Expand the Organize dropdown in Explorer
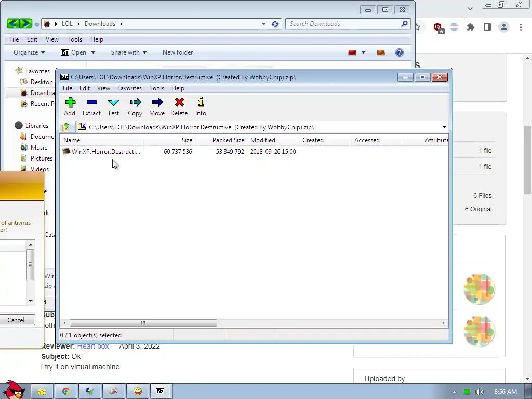Screen dimensions: 532x399 point(29,52)
